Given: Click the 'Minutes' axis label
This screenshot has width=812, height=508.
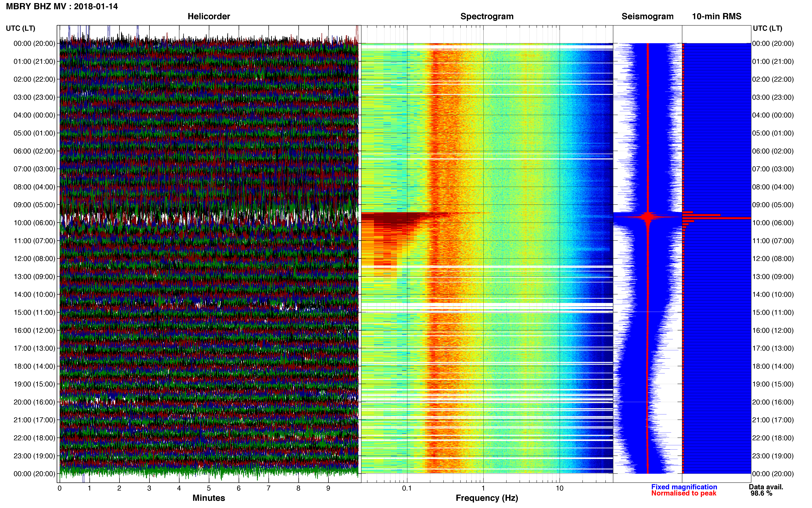Looking at the screenshot, I should [x=208, y=498].
